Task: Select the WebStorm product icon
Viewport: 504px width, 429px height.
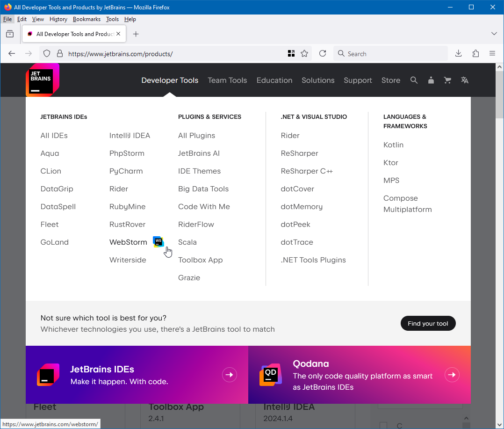Action: tap(158, 242)
